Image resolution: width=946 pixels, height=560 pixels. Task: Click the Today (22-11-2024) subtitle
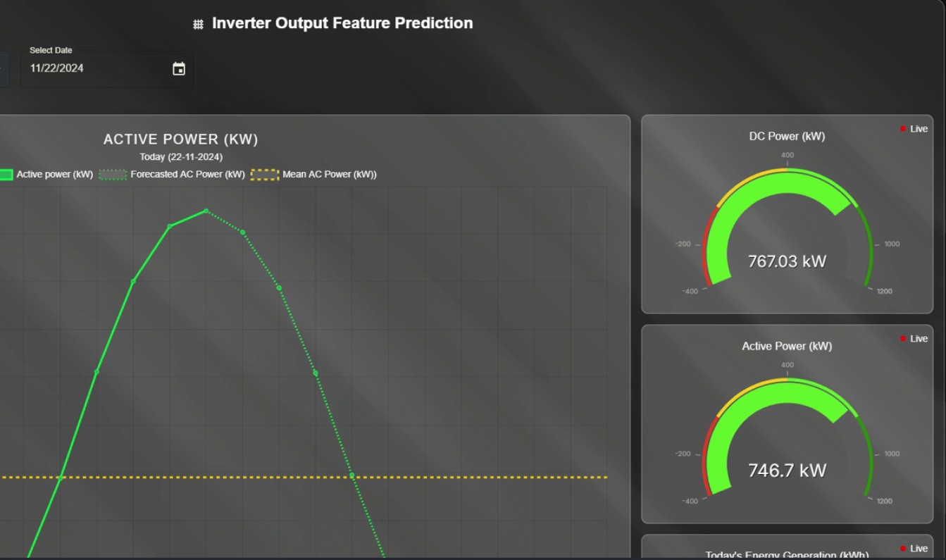point(181,157)
